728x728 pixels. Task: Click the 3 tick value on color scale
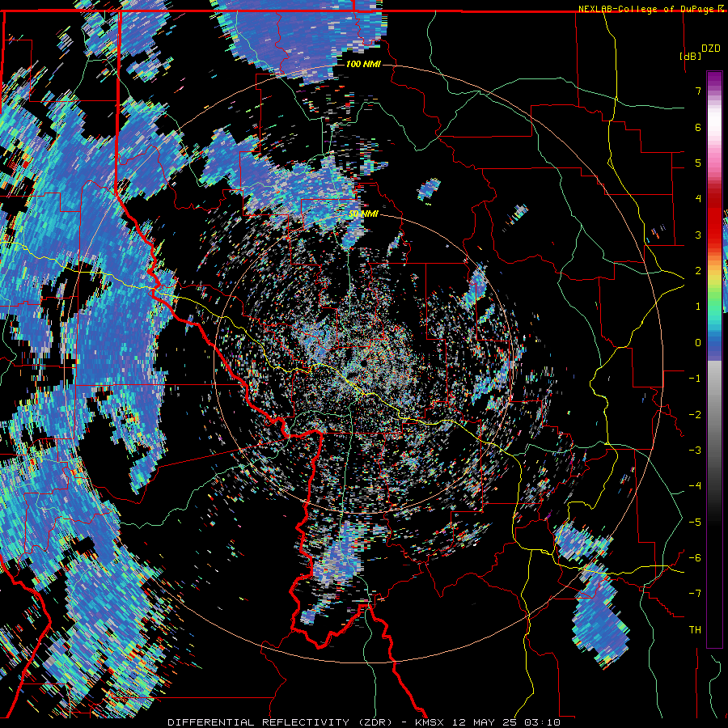(698, 235)
